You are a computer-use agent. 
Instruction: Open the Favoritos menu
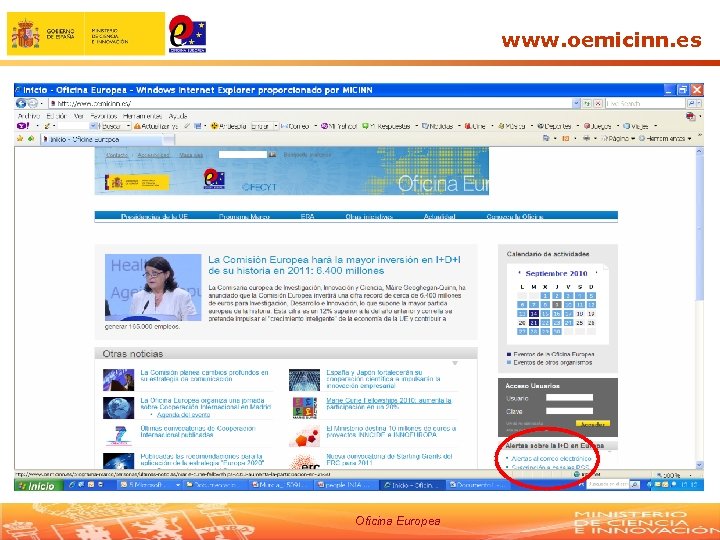(103, 116)
